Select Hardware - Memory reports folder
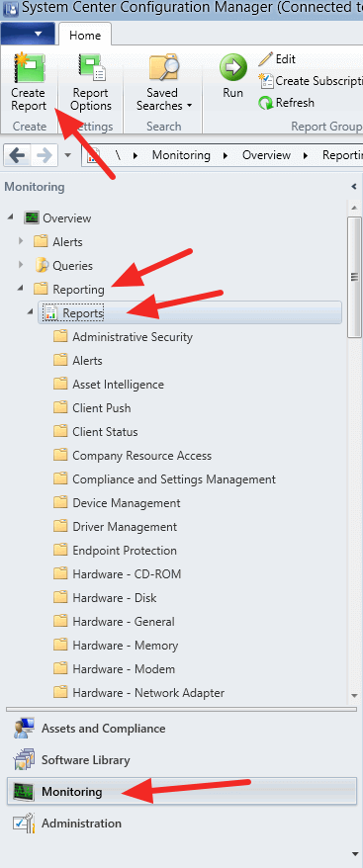The height and width of the screenshot is (868, 363). (x=125, y=646)
